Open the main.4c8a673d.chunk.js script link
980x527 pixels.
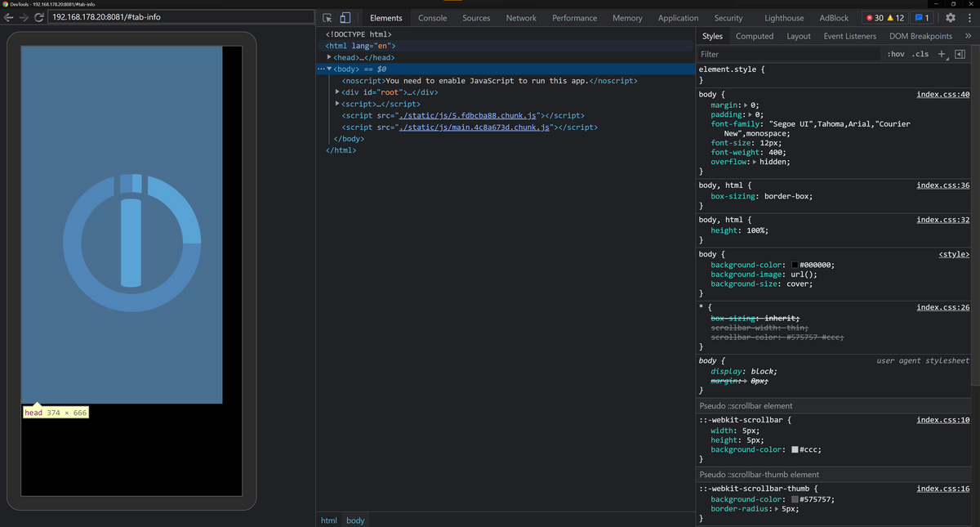(474, 127)
